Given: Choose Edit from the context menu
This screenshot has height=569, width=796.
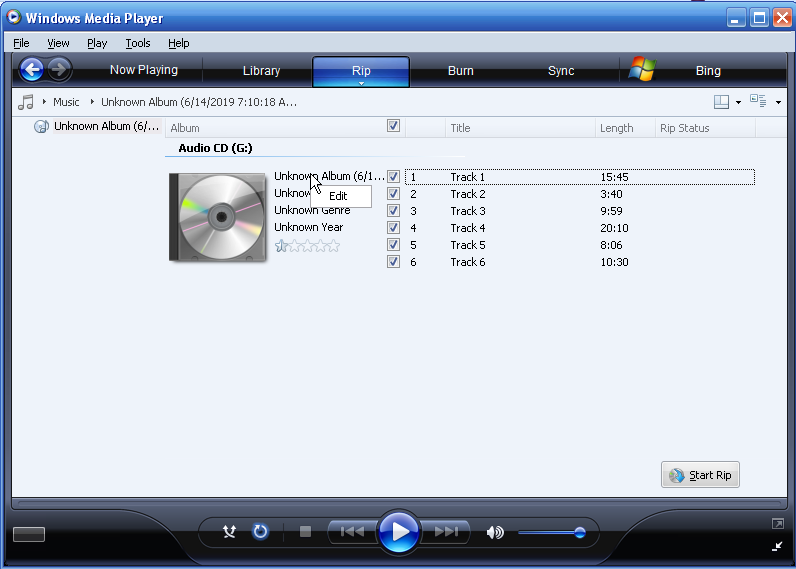Looking at the screenshot, I should tap(341, 196).
